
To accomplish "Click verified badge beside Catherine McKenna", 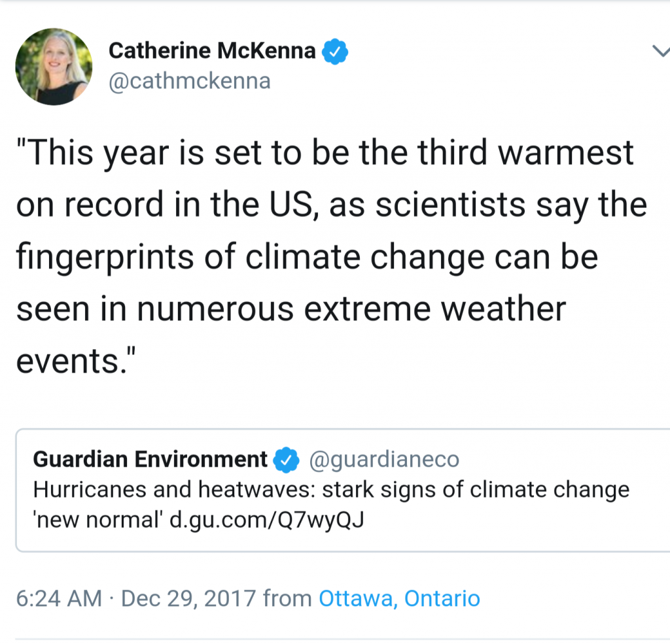I will 335,52.
